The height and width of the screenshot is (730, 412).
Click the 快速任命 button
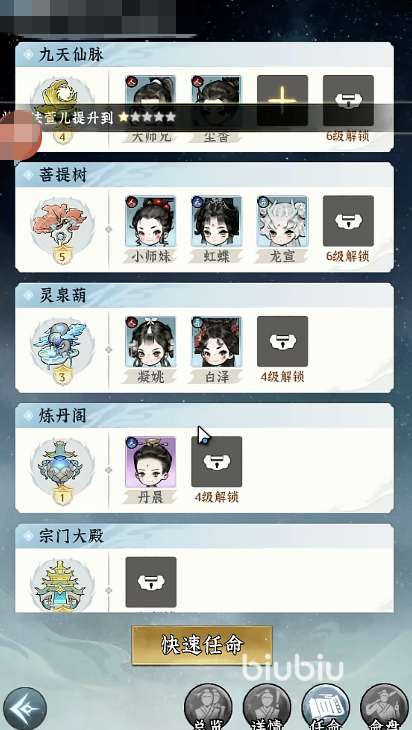(x=202, y=645)
